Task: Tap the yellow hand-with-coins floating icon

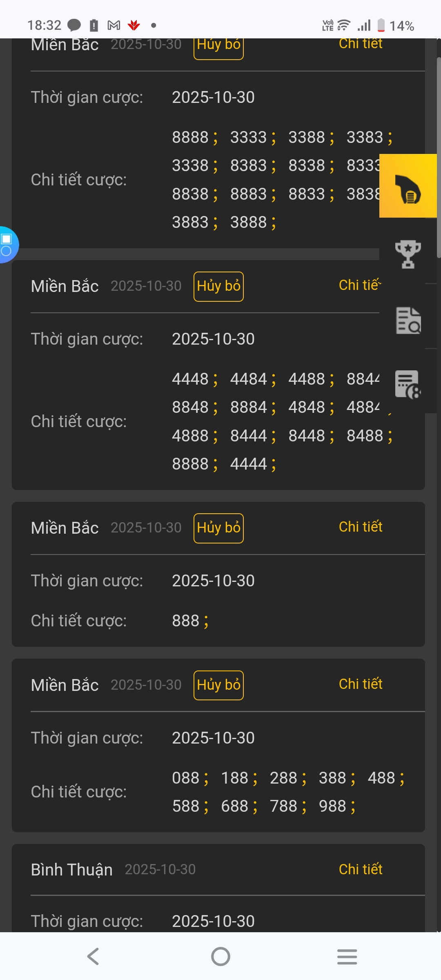Action: (x=408, y=186)
